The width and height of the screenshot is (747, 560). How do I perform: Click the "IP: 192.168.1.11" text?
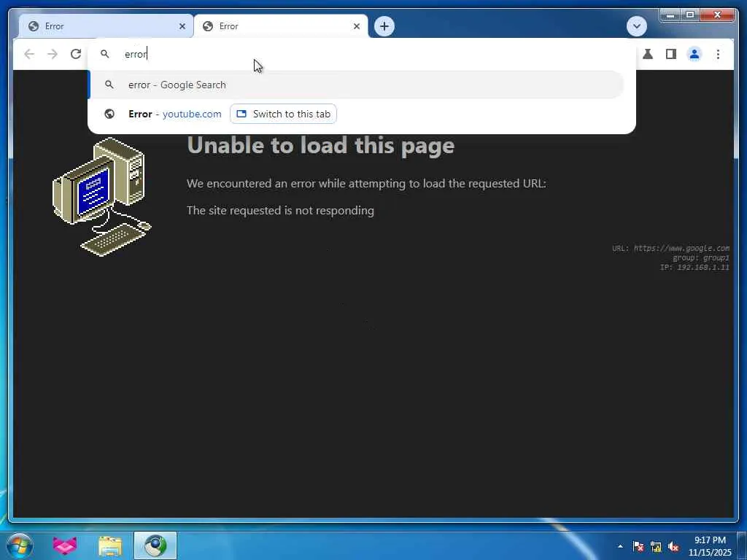[694, 267]
